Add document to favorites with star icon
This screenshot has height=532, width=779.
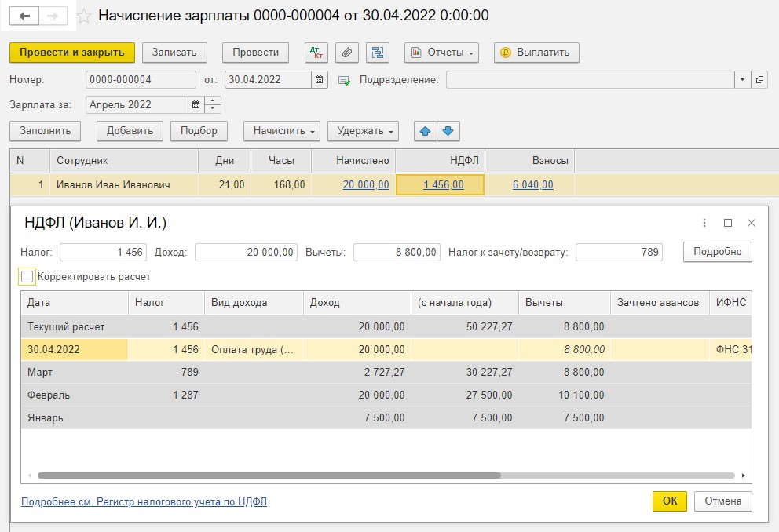pos(84,16)
